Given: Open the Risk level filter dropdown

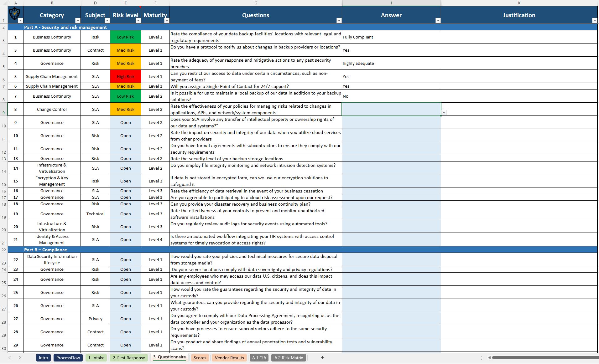Looking at the screenshot, I should (138, 21).
